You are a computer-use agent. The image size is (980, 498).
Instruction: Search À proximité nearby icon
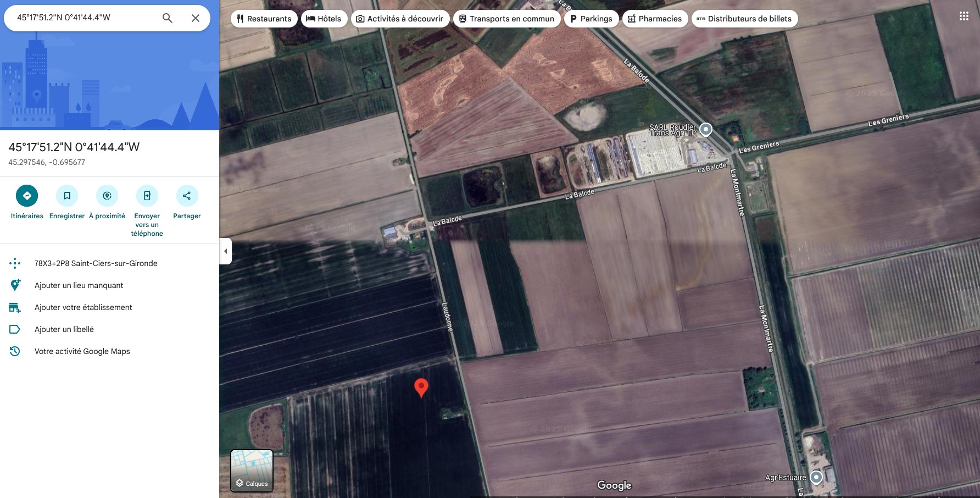pos(107,196)
